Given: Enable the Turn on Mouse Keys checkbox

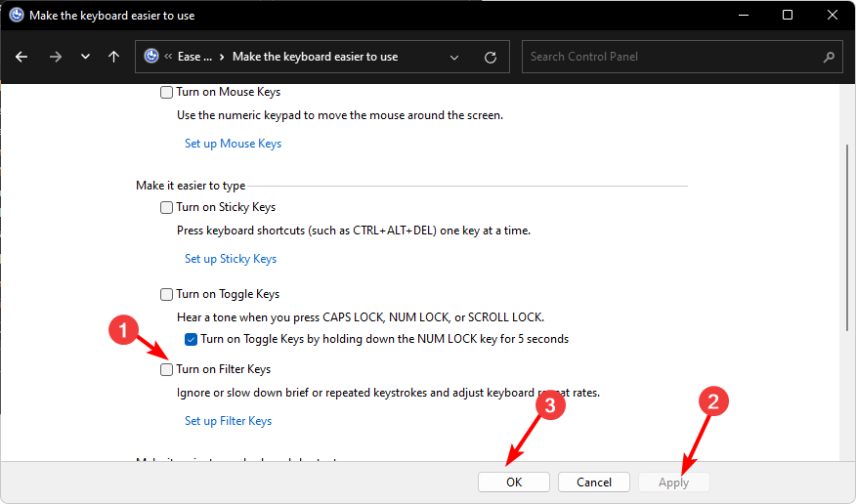Looking at the screenshot, I should pyautogui.click(x=165, y=93).
